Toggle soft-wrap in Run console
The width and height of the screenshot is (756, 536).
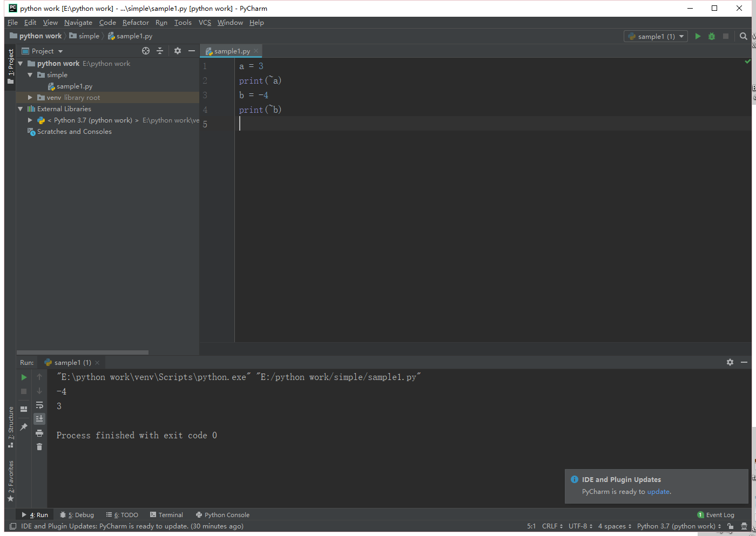tap(39, 405)
